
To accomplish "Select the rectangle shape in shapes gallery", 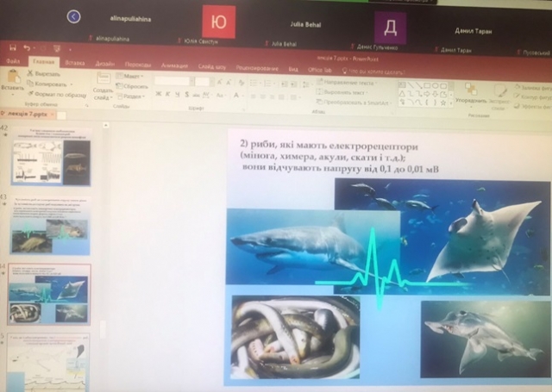I will (x=427, y=85).
